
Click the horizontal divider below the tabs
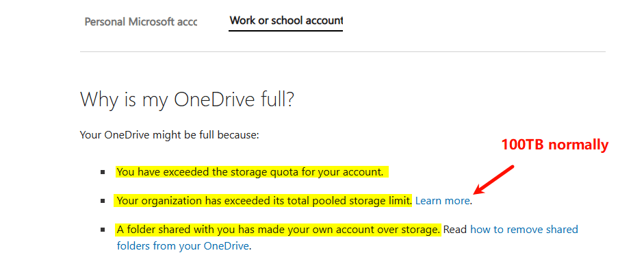click(342, 52)
